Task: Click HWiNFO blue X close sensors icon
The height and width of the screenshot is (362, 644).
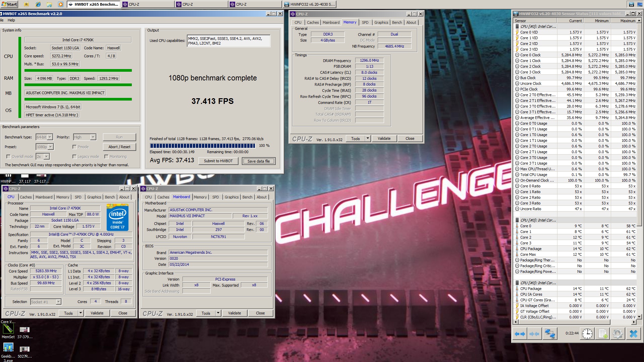Action: click(x=633, y=334)
